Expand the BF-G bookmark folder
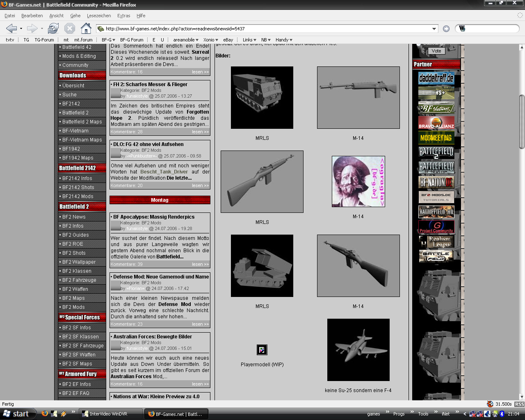The image size is (525, 420). pyautogui.click(x=109, y=40)
